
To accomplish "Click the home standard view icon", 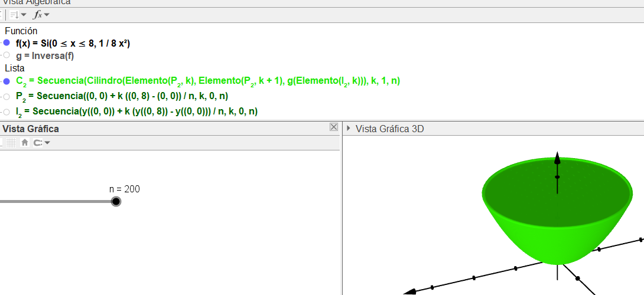I will [25, 142].
